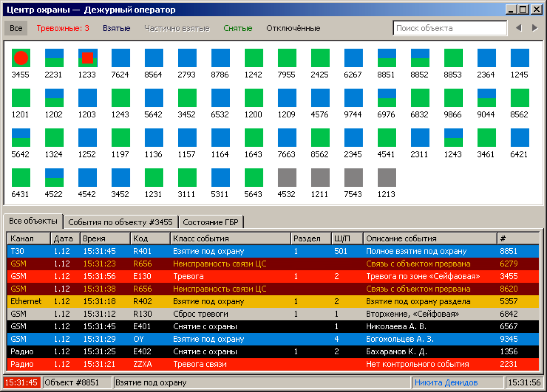Select object tile 4576
The image size is (547, 392).
point(320,98)
